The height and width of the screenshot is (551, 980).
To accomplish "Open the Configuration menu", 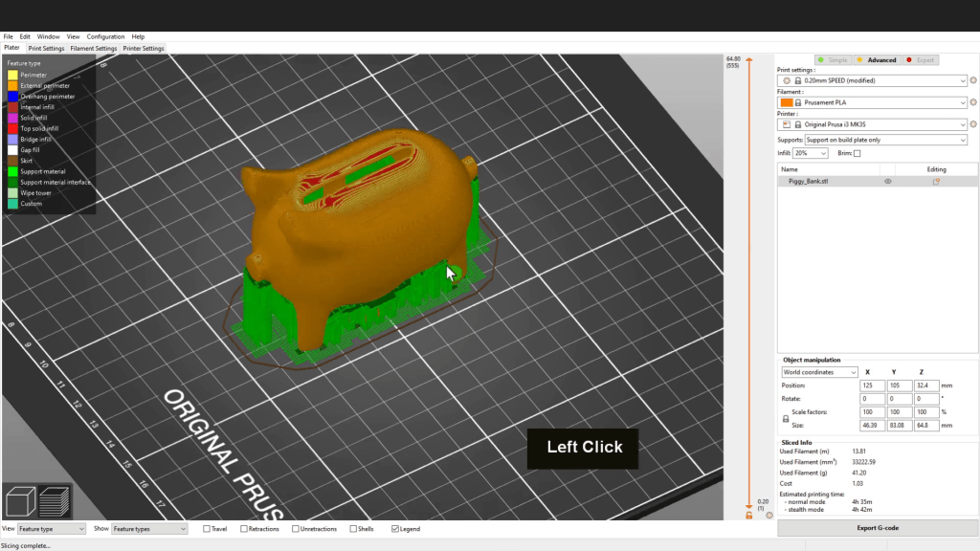I will (105, 36).
